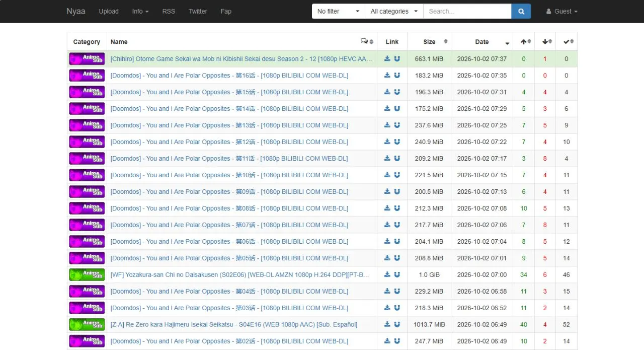Download torrent for Polar Opposites 第03话
This screenshot has height=350, width=644.
click(387, 308)
